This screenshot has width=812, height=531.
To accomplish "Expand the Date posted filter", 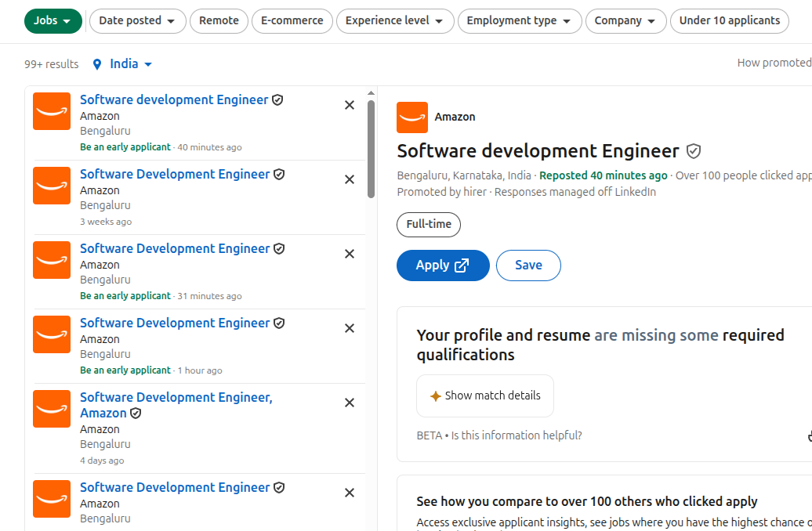I will coord(137,20).
